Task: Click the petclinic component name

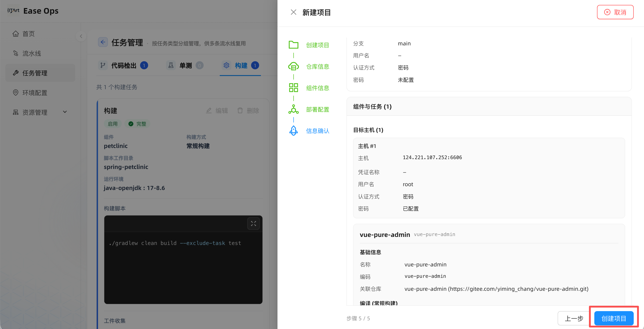Action: 116,146
